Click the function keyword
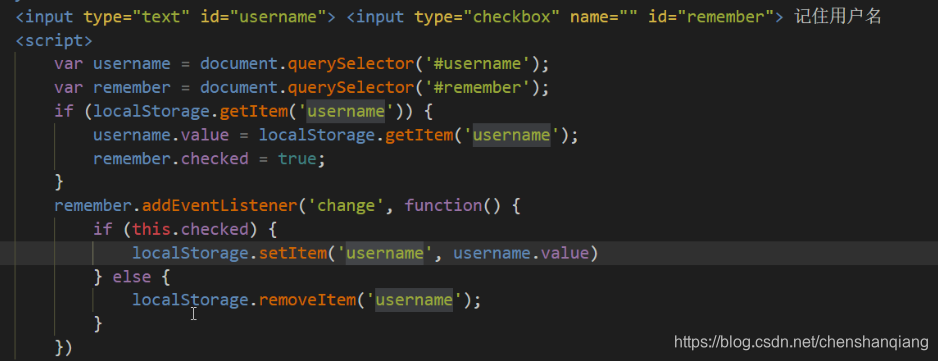 (443, 206)
